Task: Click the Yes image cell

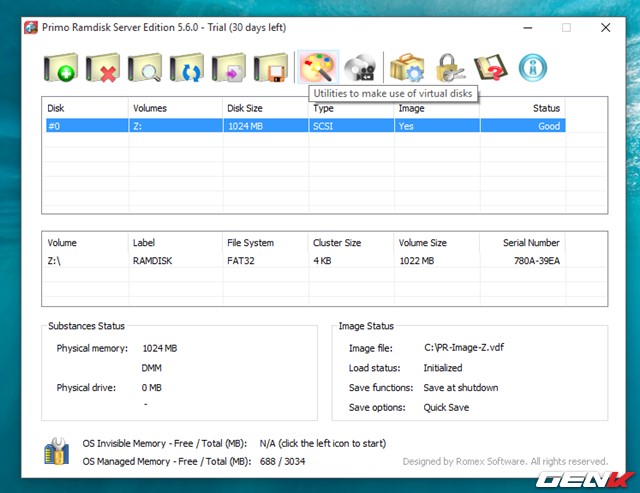Action: (437, 126)
